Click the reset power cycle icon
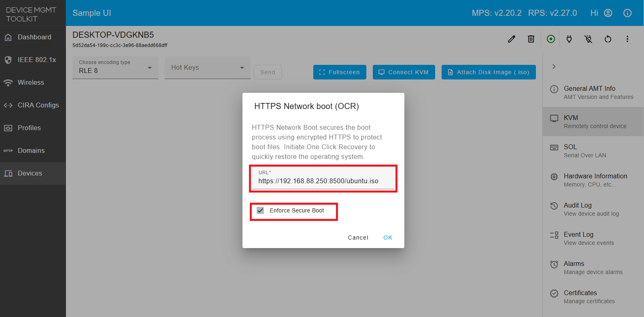The height and width of the screenshot is (317, 644). tap(608, 39)
